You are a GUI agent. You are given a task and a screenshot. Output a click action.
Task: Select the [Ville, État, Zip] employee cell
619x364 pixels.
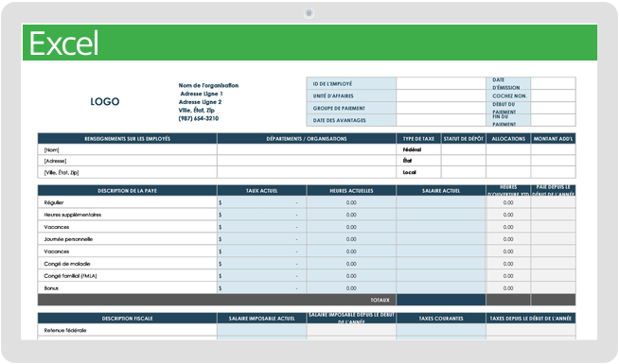(x=127, y=172)
